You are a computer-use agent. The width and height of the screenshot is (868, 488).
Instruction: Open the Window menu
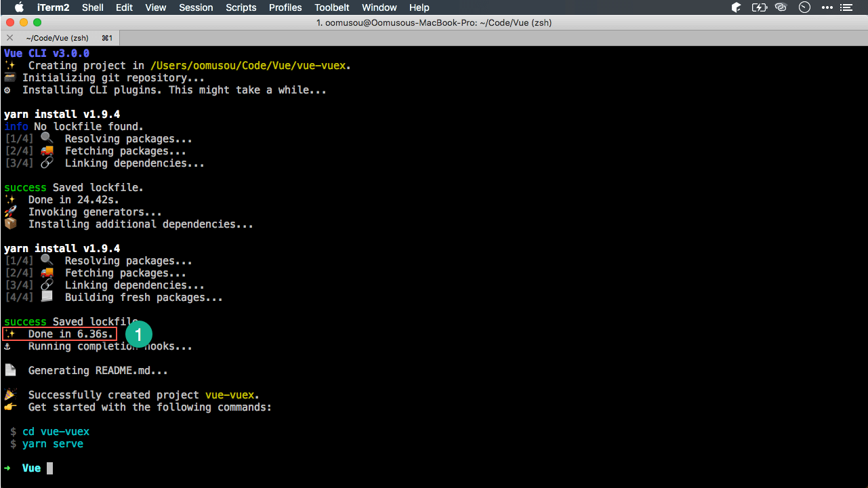click(x=379, y=7)
